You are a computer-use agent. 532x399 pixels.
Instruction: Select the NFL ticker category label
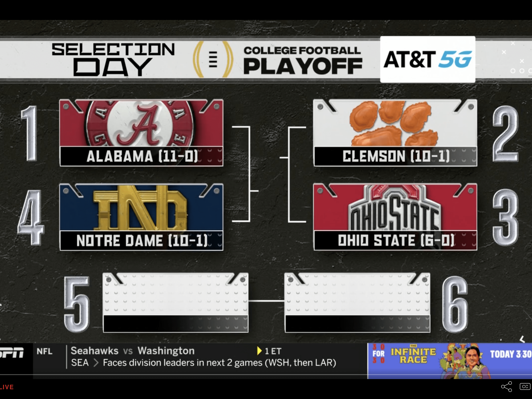point(45,351)
